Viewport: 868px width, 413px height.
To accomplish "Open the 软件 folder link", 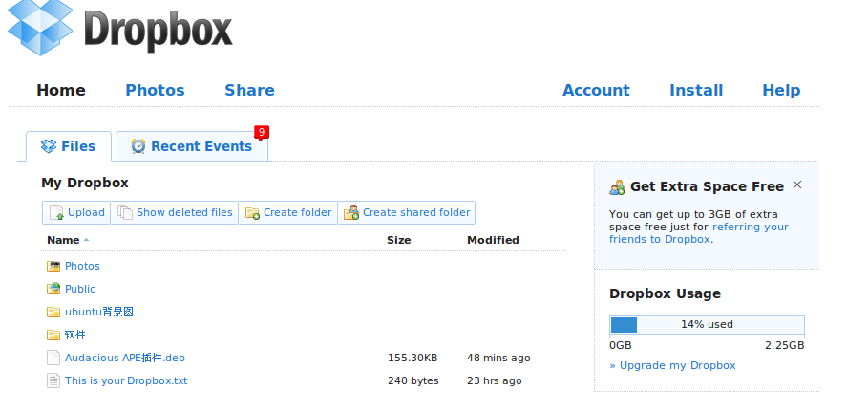I will [75, 335].
